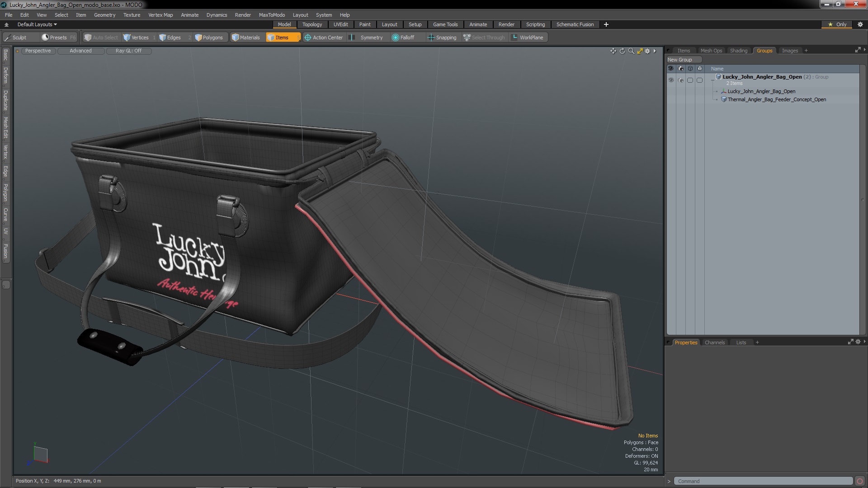The width and height of the screenshot is (868, 488).
Task: Switch to the UVEdit layout tab
Action: [x=340, y=24]
